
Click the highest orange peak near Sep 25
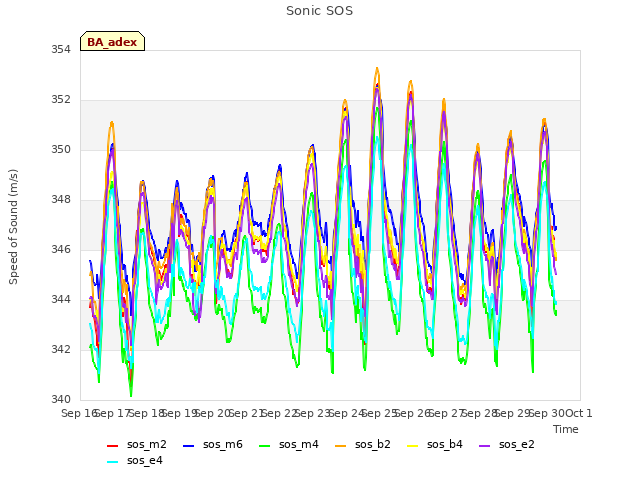[x=377, y=69]
